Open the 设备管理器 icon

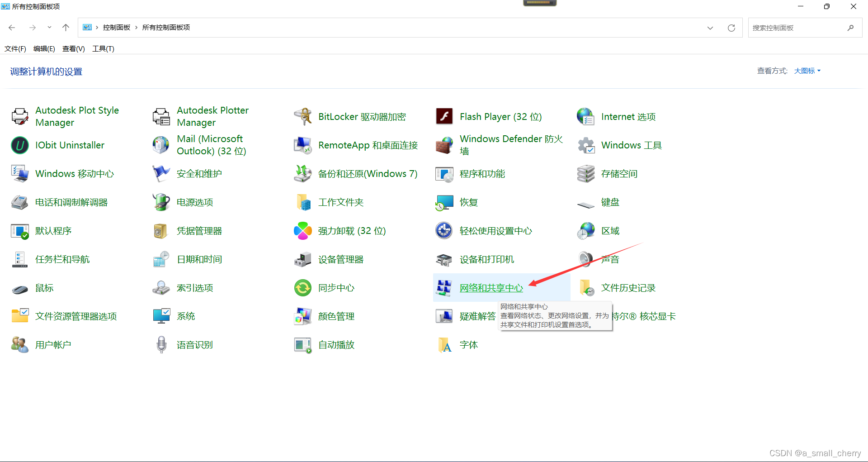tap(303, 259)
